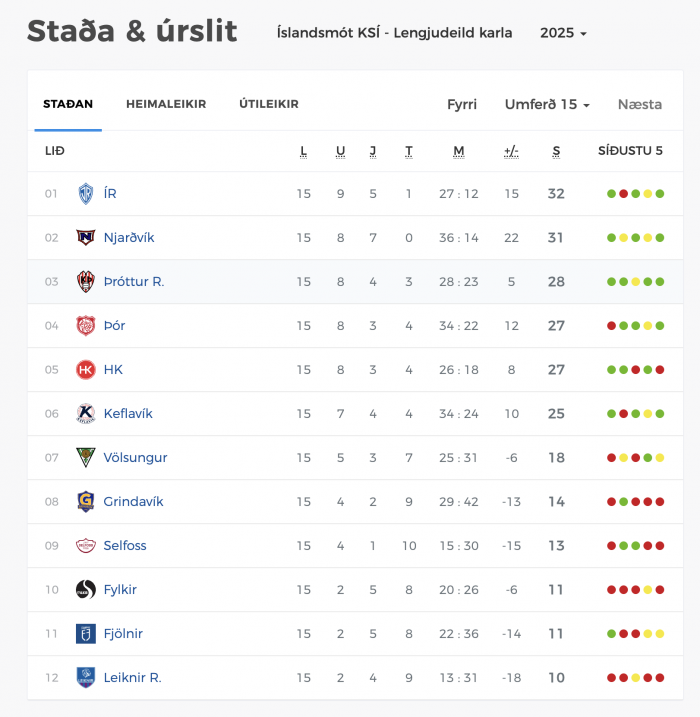Click the Fjölnir blue square crest
This screenshot has height=717, width=700.
(85, 633)
